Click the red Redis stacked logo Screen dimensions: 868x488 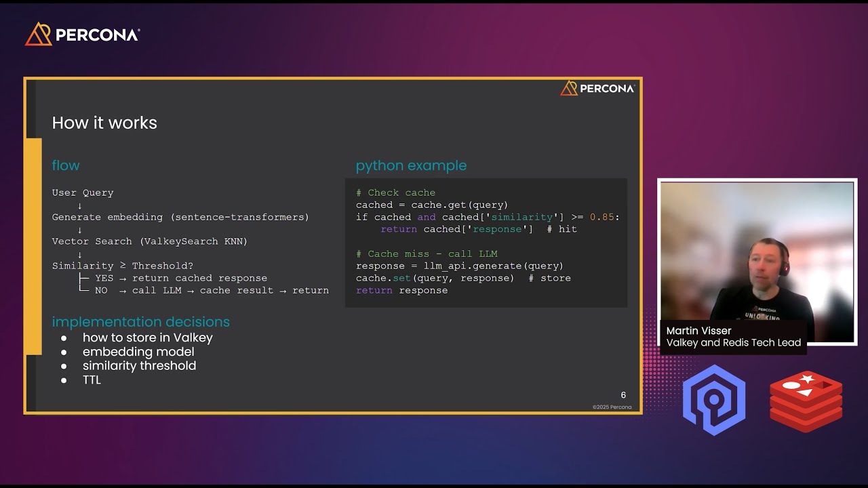[x=806, y=401]
